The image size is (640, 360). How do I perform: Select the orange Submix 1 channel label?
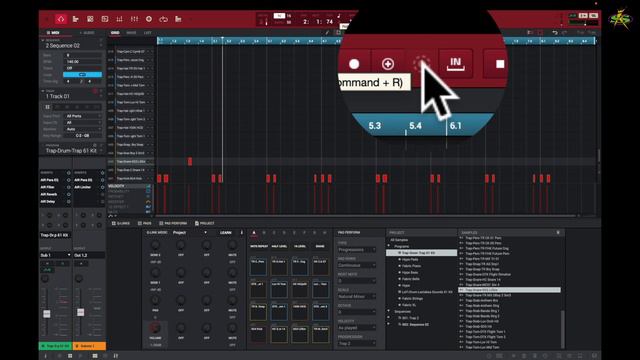pyautogui.click(x=89, y=346)
